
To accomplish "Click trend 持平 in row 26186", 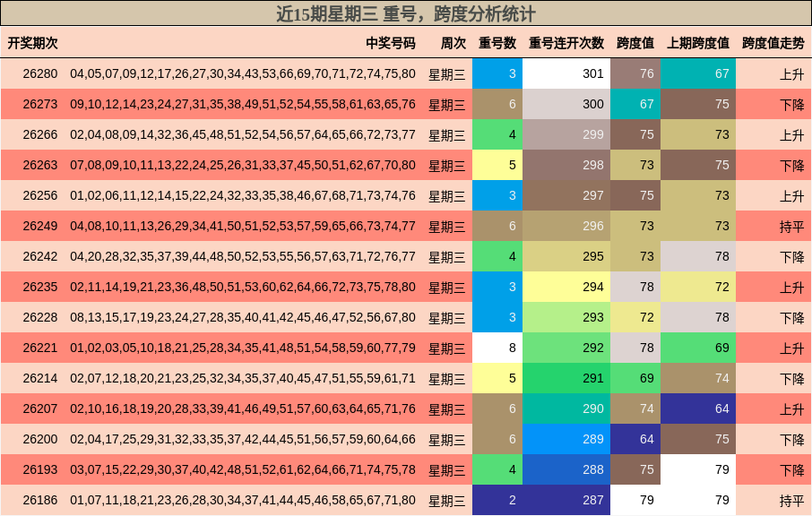I will tap(791, 501).
